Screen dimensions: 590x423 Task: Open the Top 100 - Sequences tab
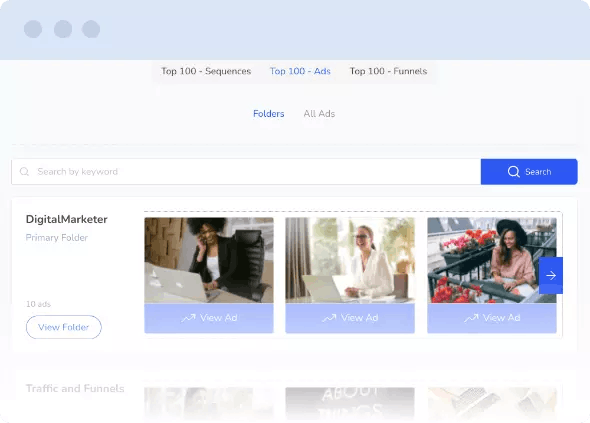[x=206, y=71]
